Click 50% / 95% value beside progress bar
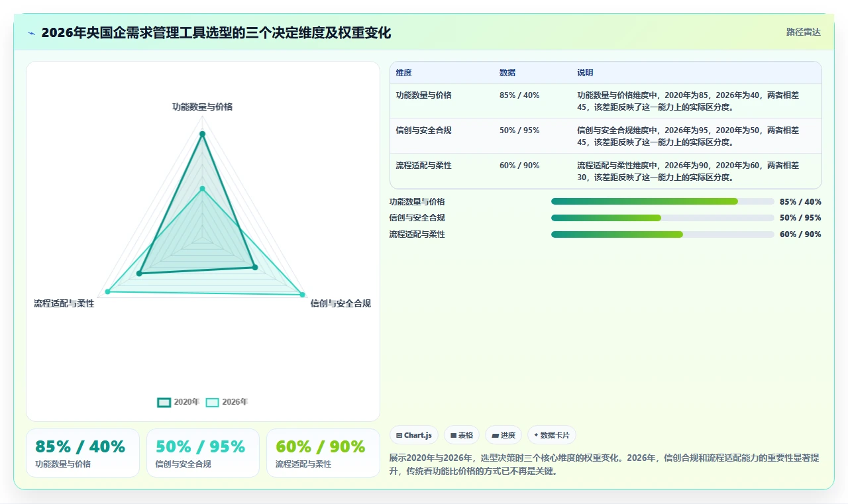Viewport: 848px width, 504px height. tap(800, 218)
